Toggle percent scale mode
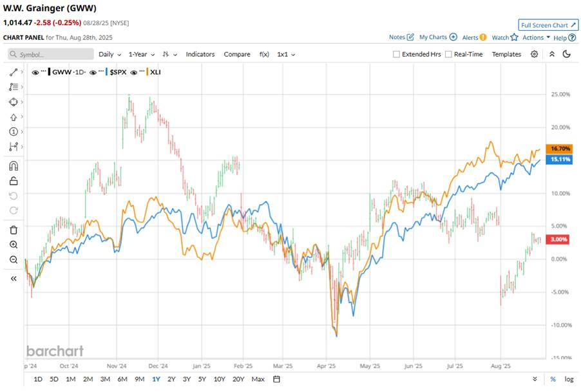Image resolution: width=581 pixels, height=392 pixels. [553, 379]
